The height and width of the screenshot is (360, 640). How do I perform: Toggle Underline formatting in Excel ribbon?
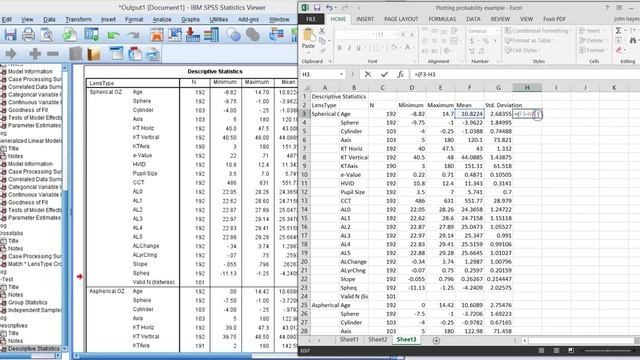tap(359, 48)
